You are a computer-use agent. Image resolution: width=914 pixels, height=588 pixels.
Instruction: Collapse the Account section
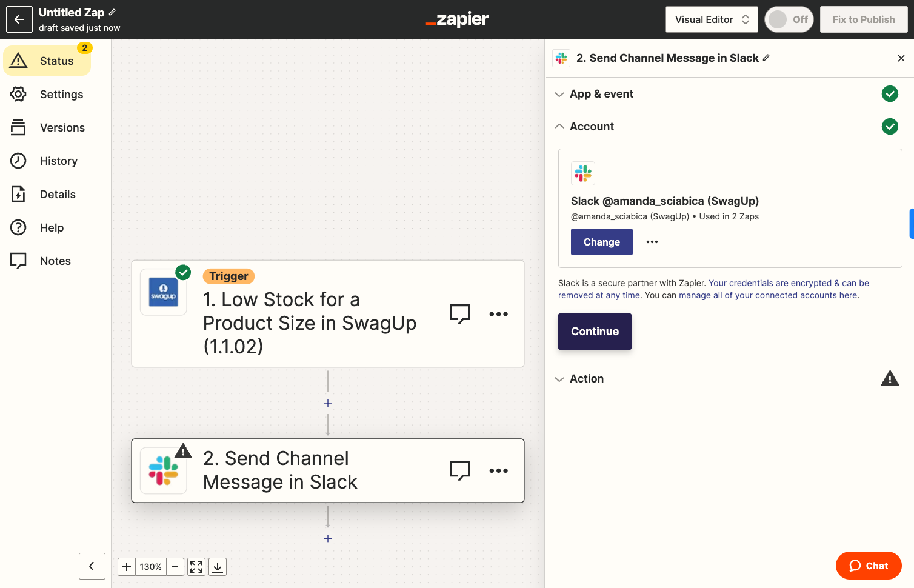[x=730, y=127]
